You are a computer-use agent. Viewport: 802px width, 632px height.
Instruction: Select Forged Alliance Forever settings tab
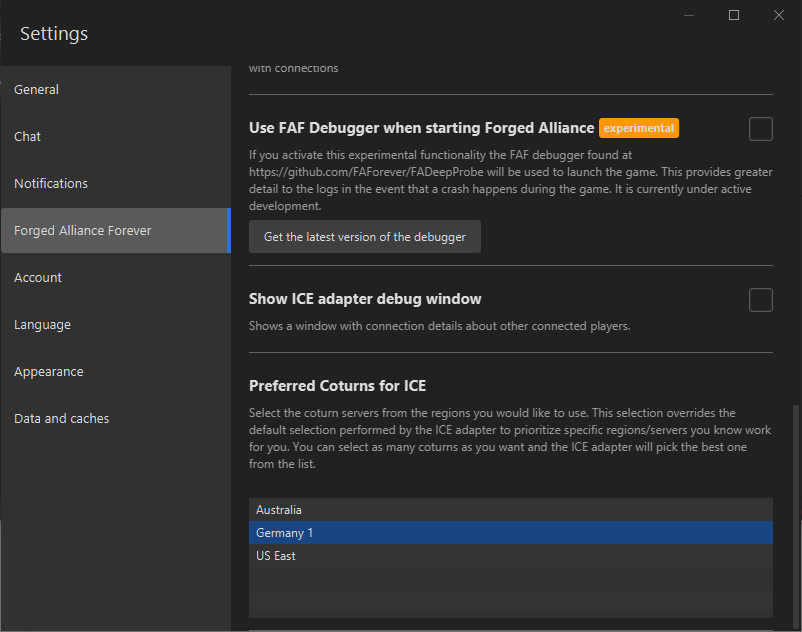(x=116, y=231)
